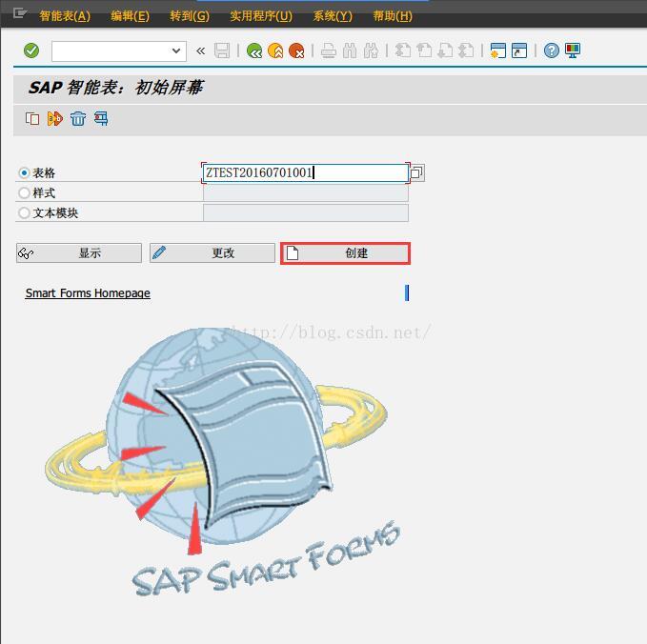Click the Rename icon beside trash

tap(101, 119)
